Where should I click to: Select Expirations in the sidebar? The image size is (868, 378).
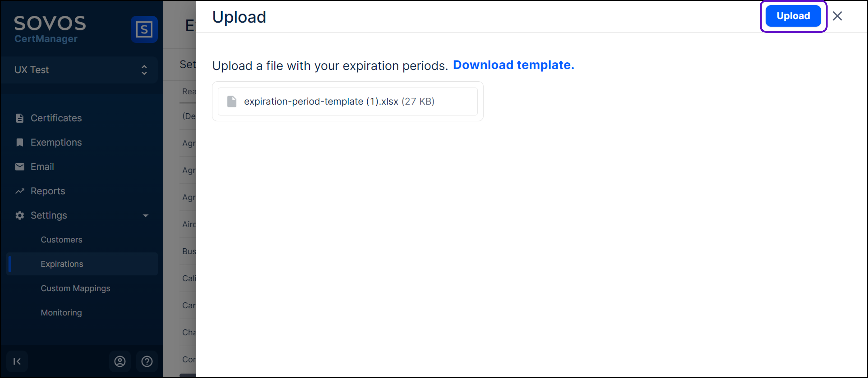(62, 264)
